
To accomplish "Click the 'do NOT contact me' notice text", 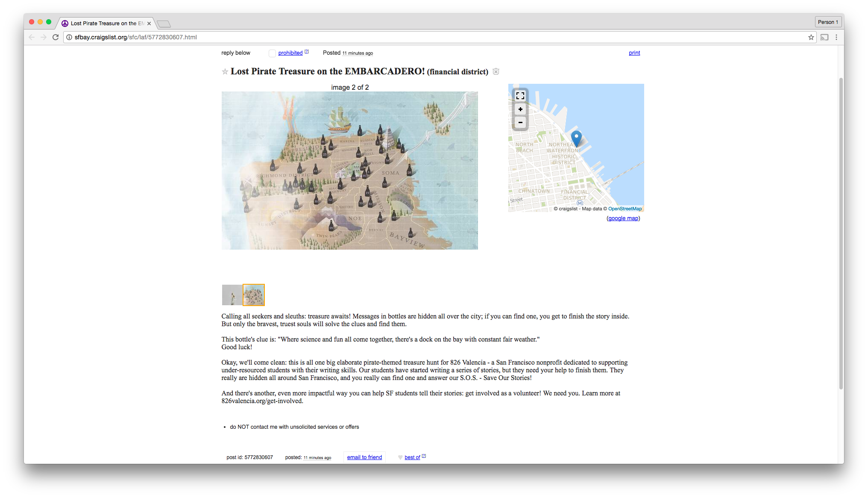I will pyautogui.click(x=294, y=427).
